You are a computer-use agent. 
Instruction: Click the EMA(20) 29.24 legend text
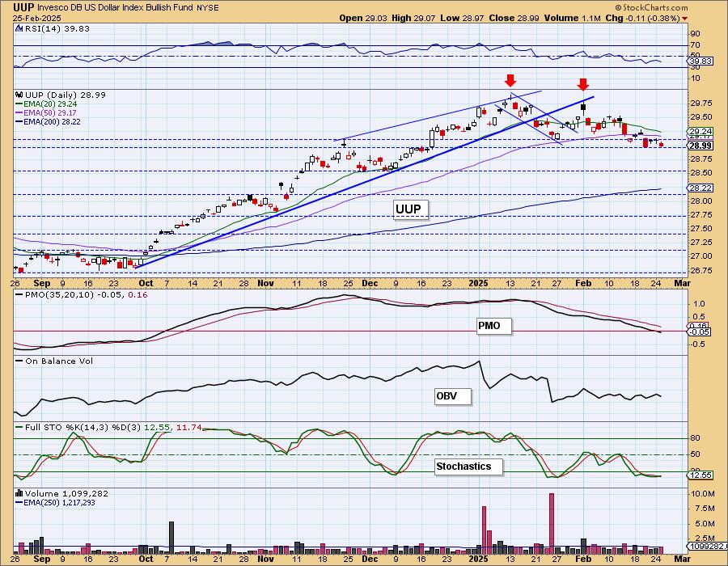pyautogui.click(x=51, y=104)
